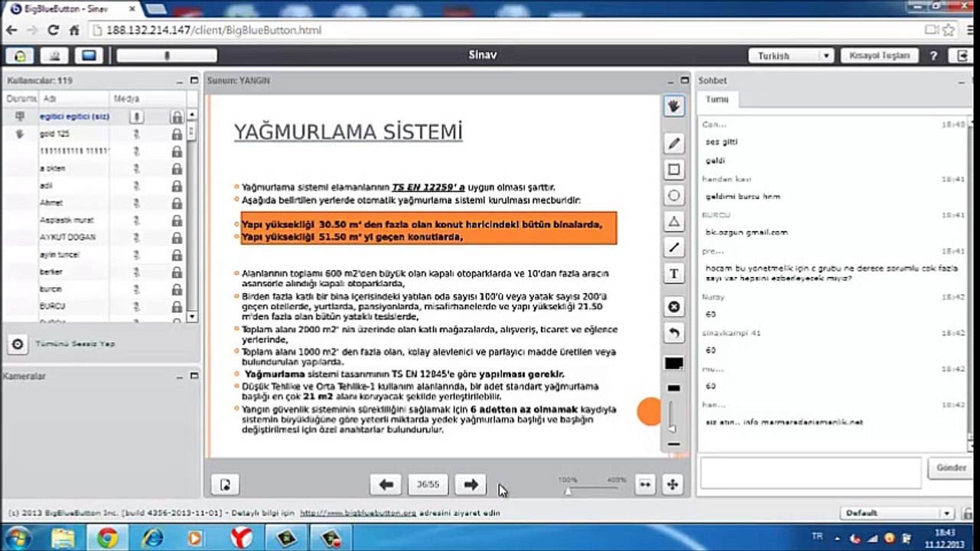
Task: Select the hand pan tool
Action: (673, 106)
